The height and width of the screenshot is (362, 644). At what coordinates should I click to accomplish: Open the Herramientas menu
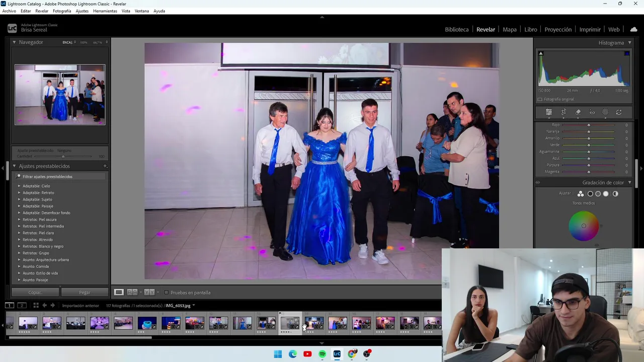[x=105, y=11]
